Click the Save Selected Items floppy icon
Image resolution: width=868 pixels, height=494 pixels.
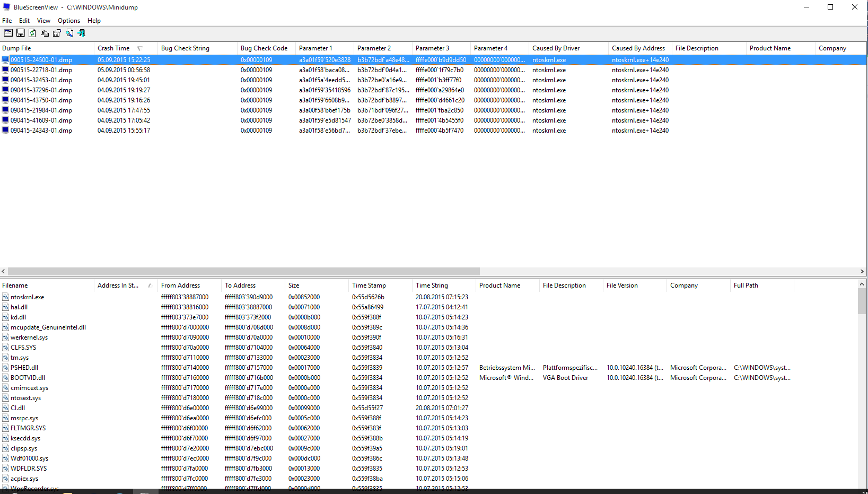(x=21, y=33)
